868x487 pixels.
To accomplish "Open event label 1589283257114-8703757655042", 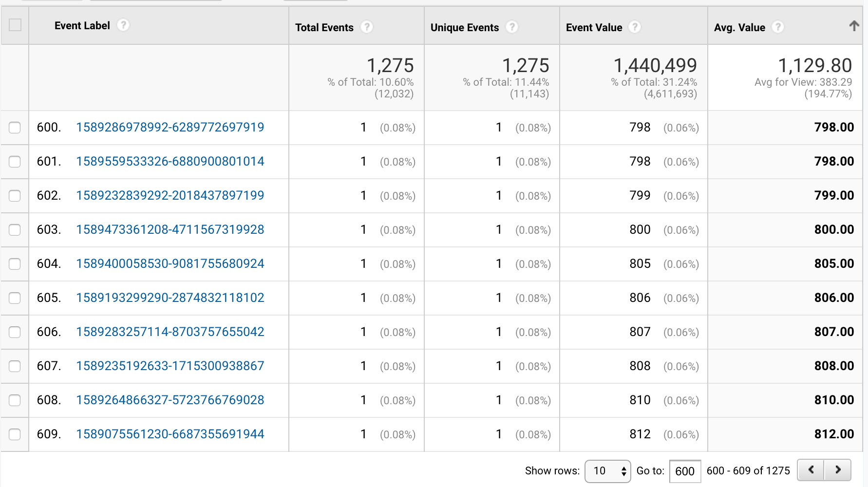I will pyautogui.click(x=170, y=332).
